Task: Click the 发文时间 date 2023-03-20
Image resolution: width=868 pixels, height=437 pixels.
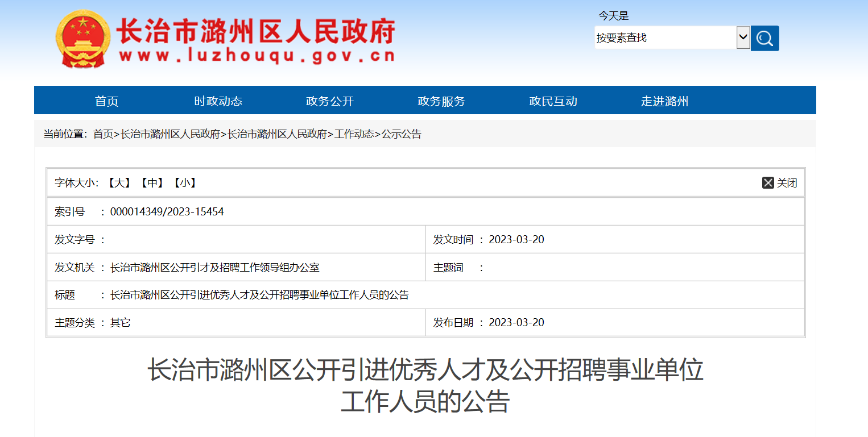Action: tap(516, 239)
